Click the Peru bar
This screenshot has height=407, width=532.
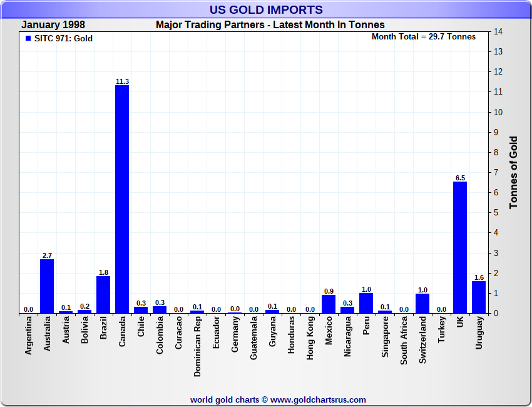pyautogui.click(x=366, y=303)
